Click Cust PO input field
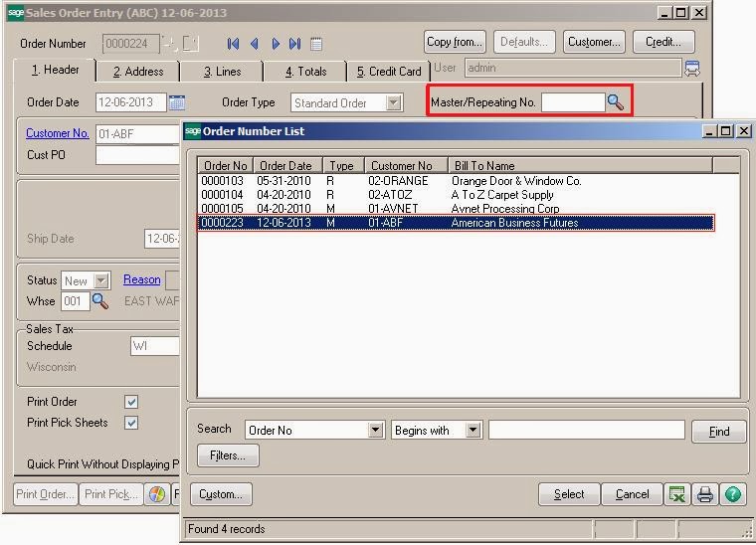The width and height of the screenshot is (756, 545). click(138, 155)
